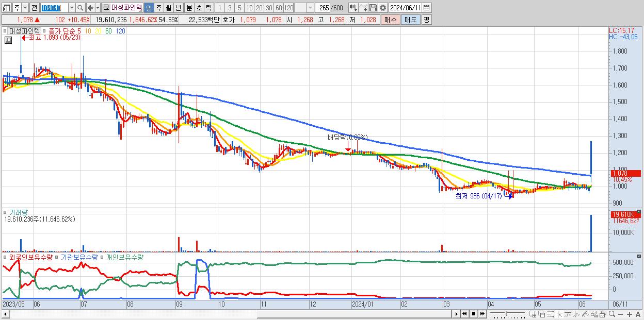Click the fast-forward button in replay controls

click(x=482, y=314)
